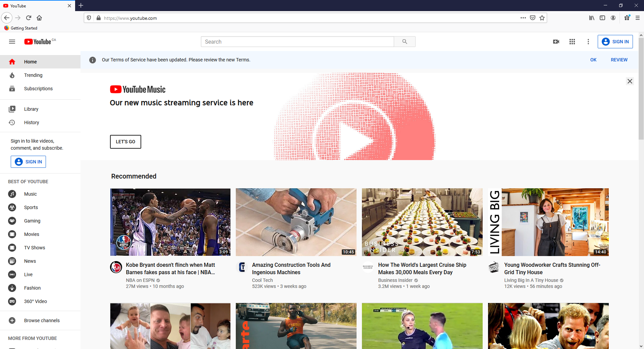Screen dimensions: 644x349
Task: Open the Firefox application menu
Action: (638, 18)
